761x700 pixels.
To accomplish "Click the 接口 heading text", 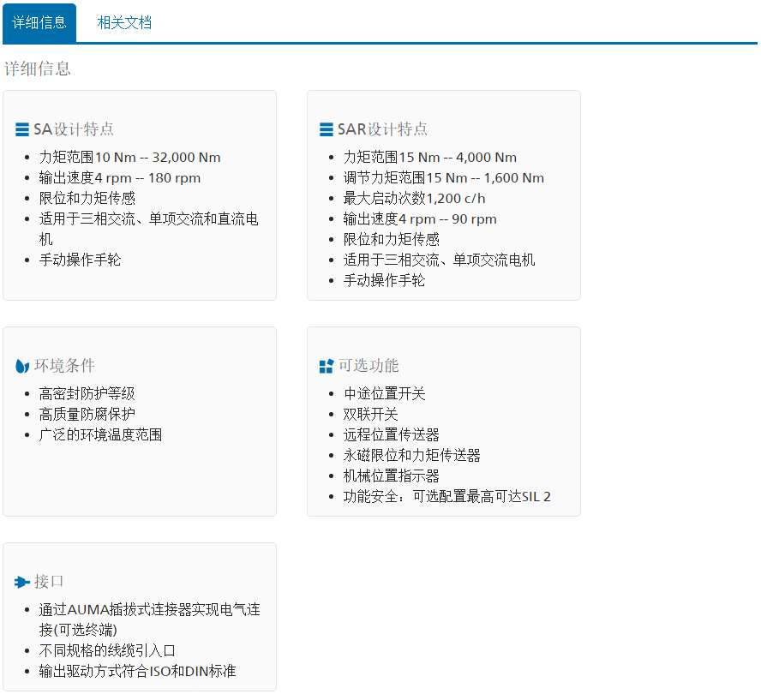I will 49,582.
